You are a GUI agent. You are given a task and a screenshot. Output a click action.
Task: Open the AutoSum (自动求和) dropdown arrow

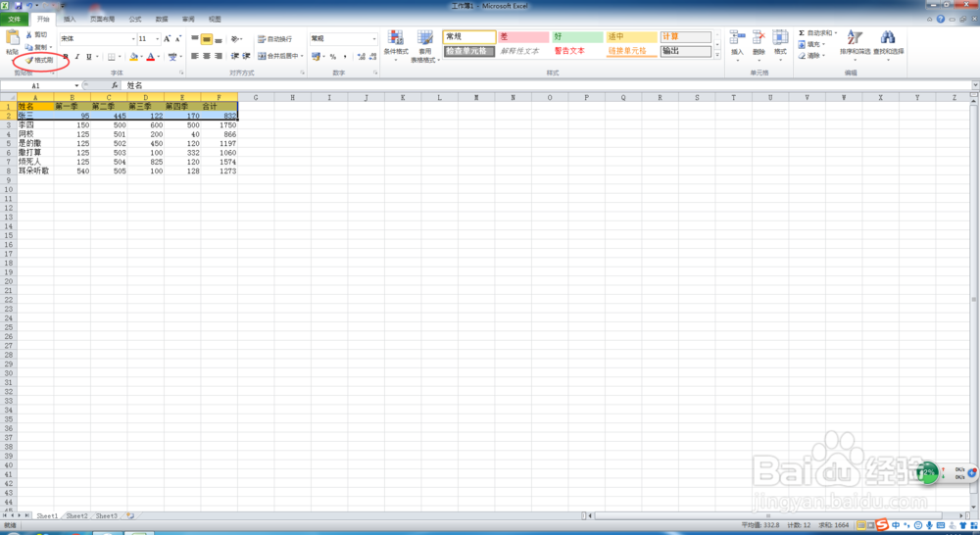(x=836, y=33)
